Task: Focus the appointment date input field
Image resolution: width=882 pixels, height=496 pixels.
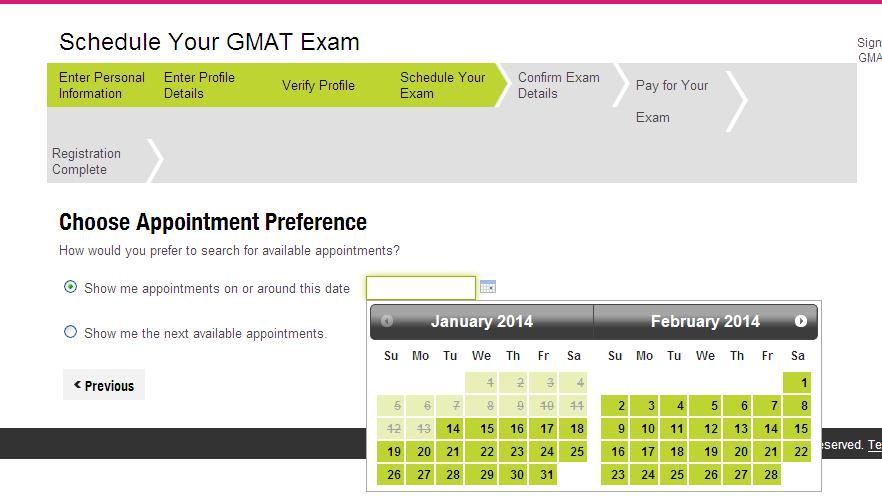Action: coord(421,288)
